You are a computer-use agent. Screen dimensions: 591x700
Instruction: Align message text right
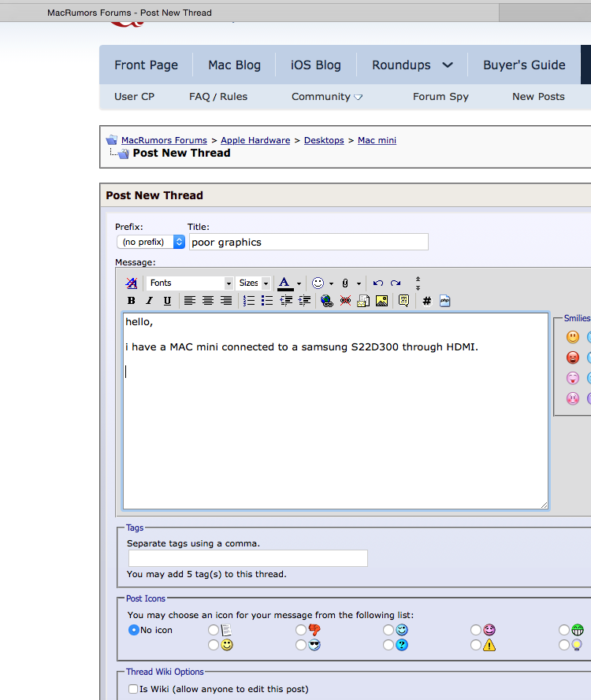pos(226,301)
